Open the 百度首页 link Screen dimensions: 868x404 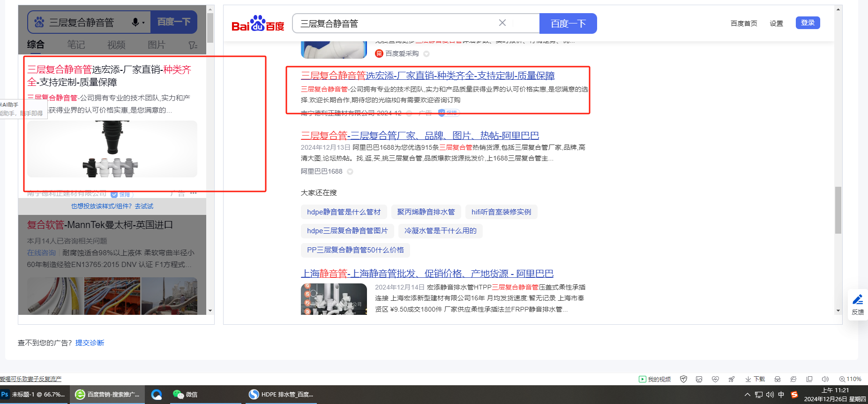click(744, 23)
